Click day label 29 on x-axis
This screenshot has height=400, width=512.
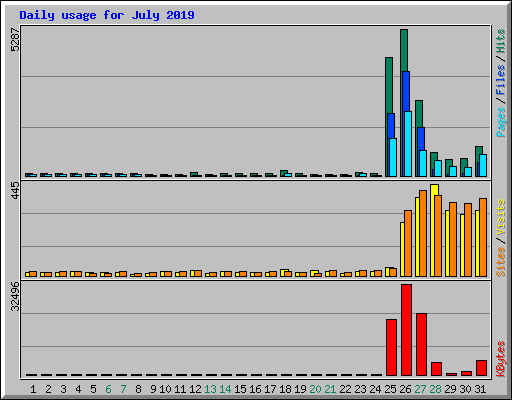(x=450, y=389)
